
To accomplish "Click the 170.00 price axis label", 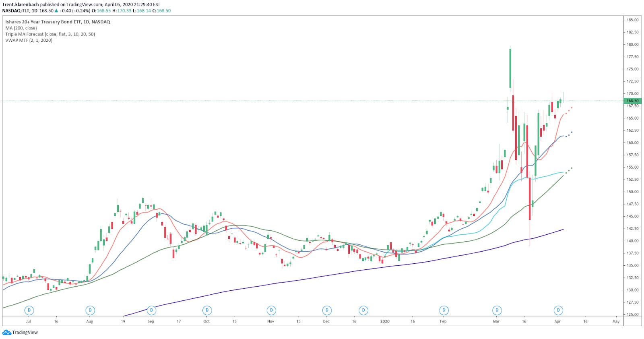I will coord(632,94).
